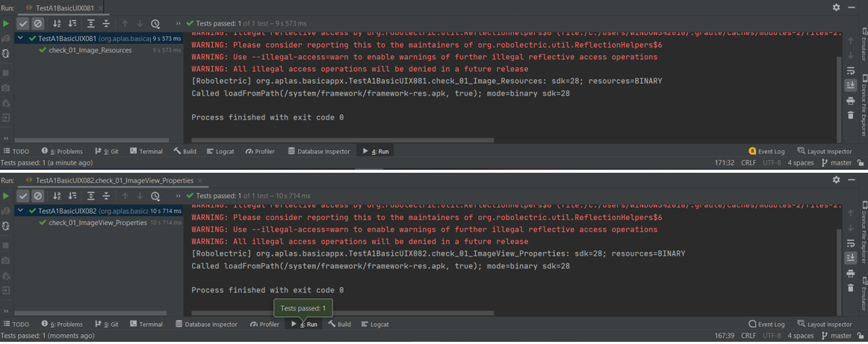Image resolution: width=868 pixels, height=344 pixels.
Task: Toggle soft-wrap in the TestA1BasicUIX081 console
Action: (851, 70)
